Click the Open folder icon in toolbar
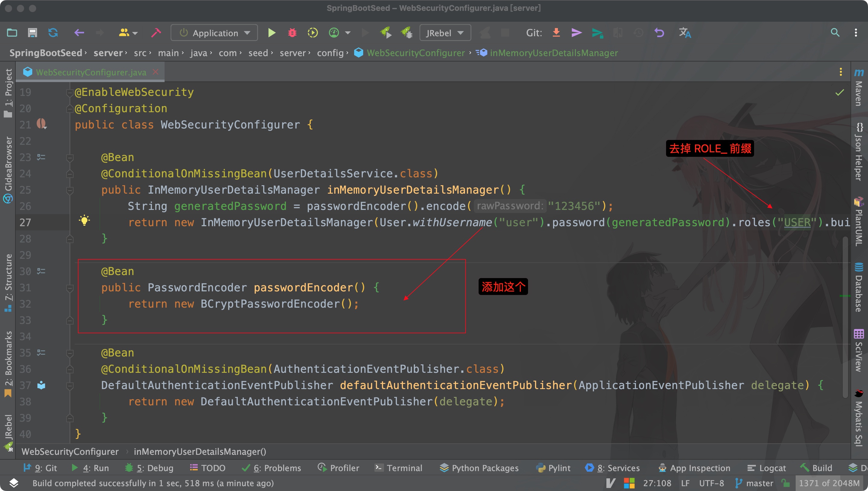This screenshot has height=491, width=868. (x=12, y=33)
